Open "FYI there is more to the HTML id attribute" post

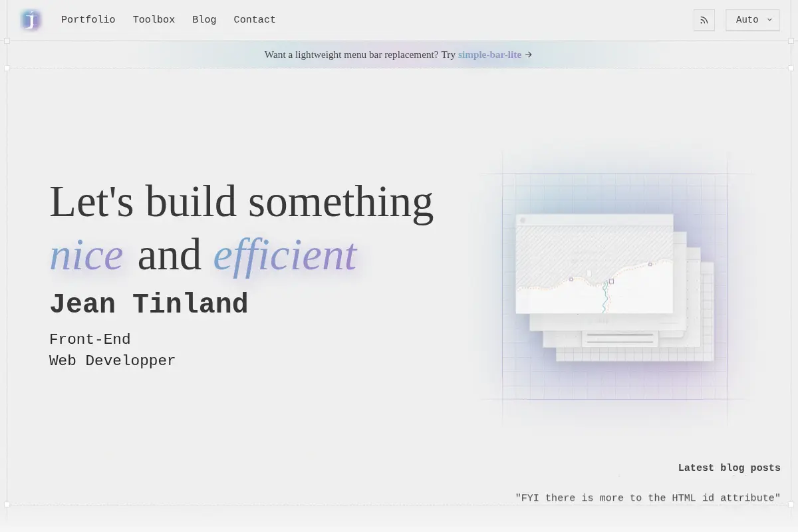648,497
